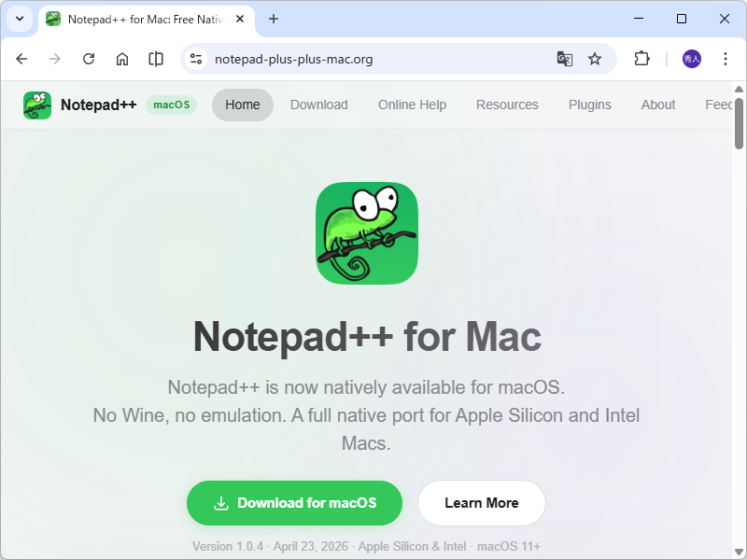Select the Home navigation item
747x560 pixels.
242,105
